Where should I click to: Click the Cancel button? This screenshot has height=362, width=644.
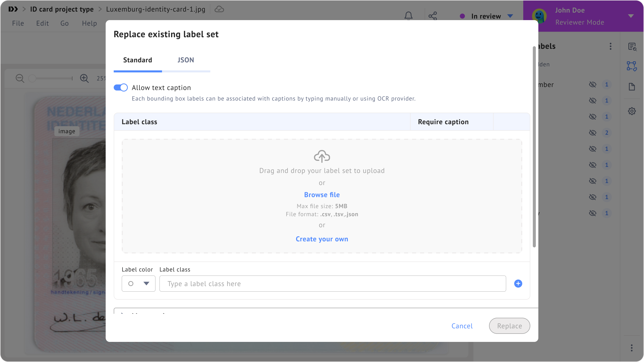pyautogui.click(x=462, y=326)
